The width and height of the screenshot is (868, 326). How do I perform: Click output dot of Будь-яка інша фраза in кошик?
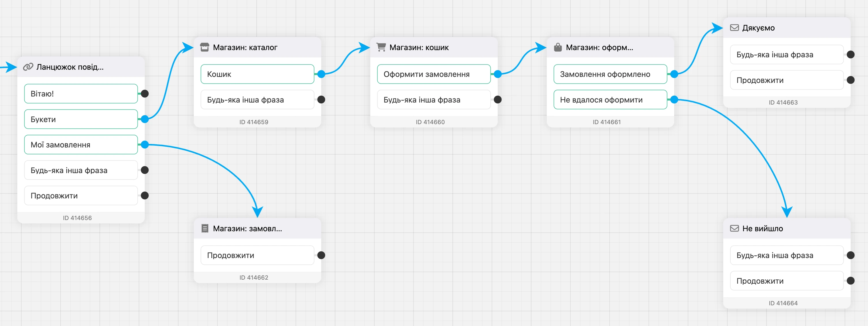(x=498, y=100)
